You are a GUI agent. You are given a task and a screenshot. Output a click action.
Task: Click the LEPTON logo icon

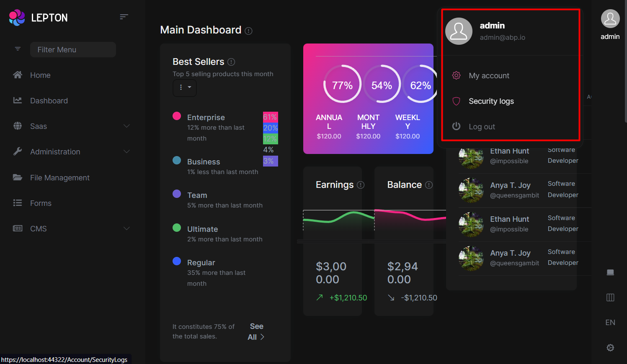coord(16,17)
